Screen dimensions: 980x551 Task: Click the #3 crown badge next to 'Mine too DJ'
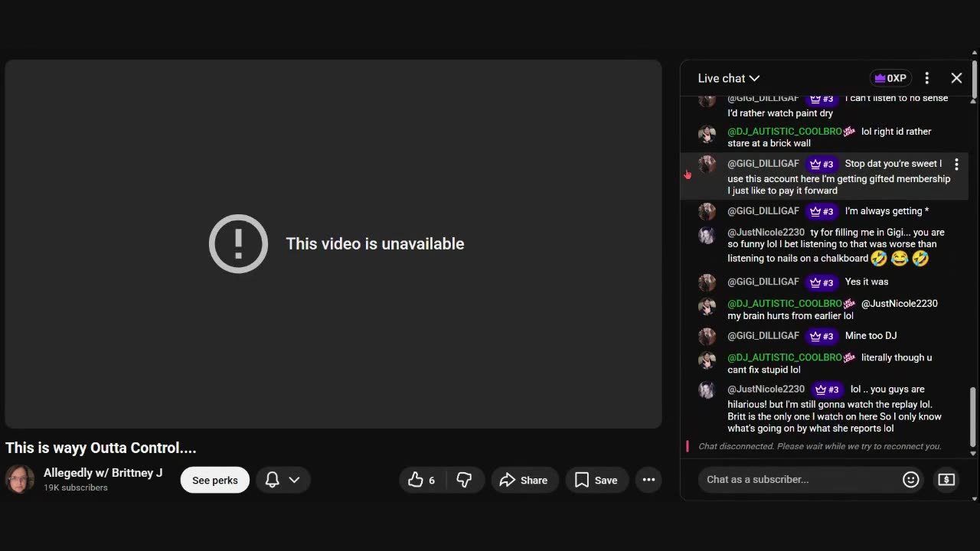[x=822, y=336]
